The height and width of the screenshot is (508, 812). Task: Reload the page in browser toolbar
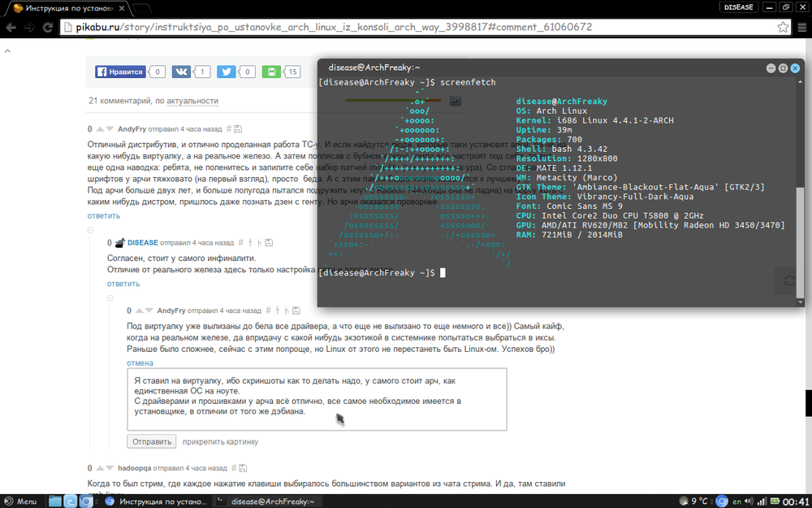click(x=46, y=27)
